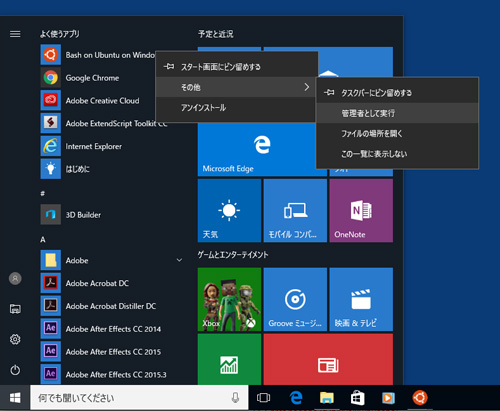Image resolution: width=500 pixels, height=411 pixels.
Task: Click the Power icon in Start
Action: (15, 370)
